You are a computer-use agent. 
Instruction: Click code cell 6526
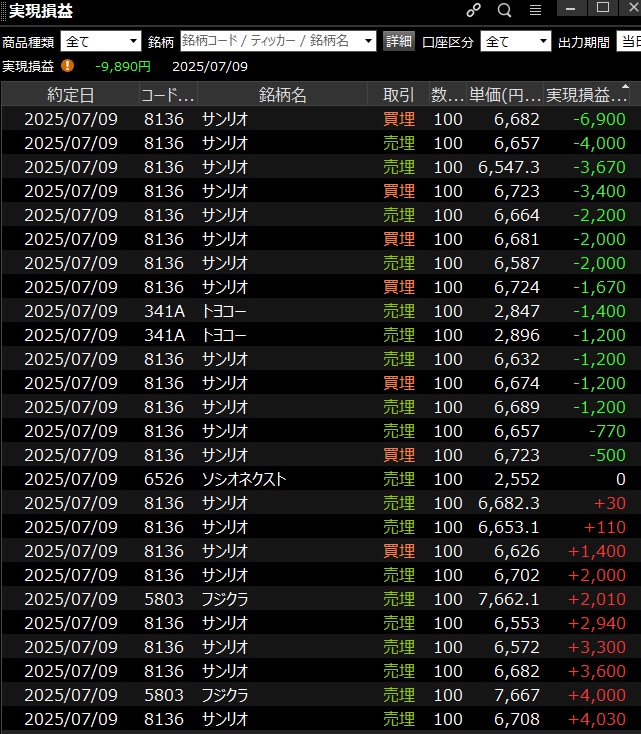[164, 479]
